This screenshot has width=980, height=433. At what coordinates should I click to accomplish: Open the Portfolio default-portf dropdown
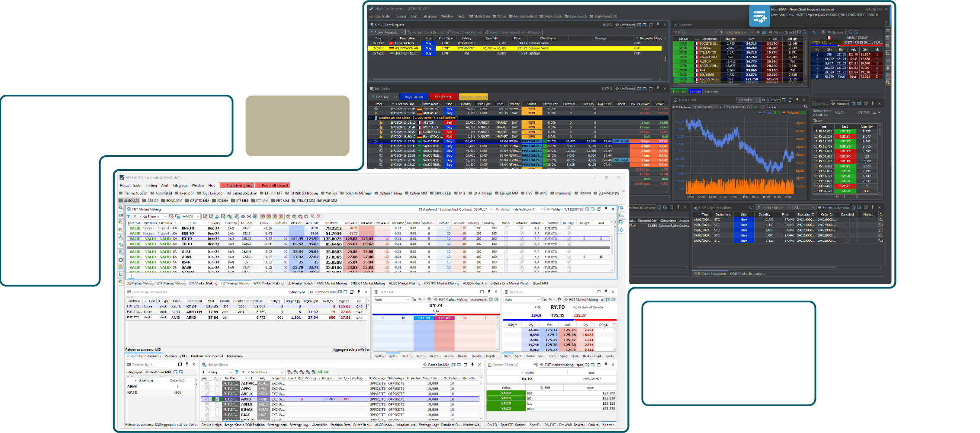(x=527, y=209)
